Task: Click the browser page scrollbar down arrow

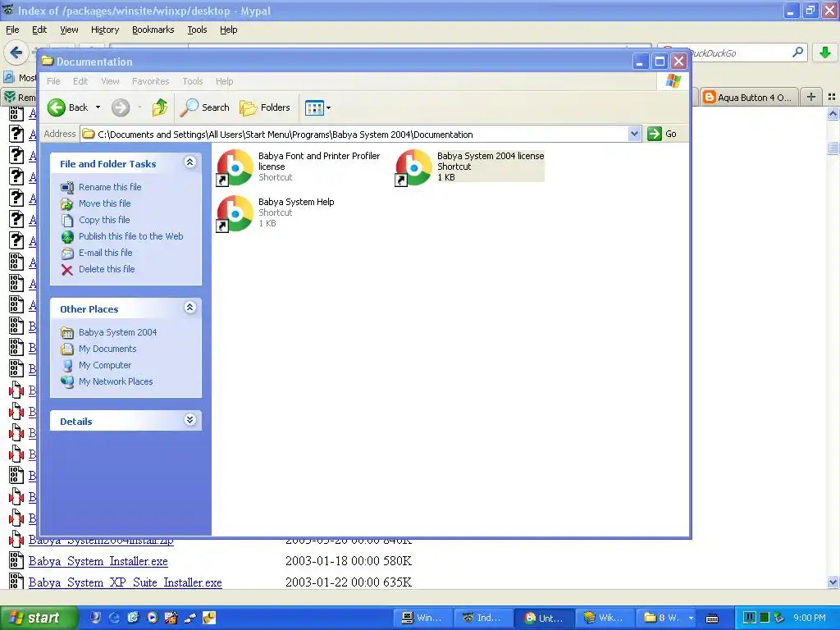Action: pos(833,582)
